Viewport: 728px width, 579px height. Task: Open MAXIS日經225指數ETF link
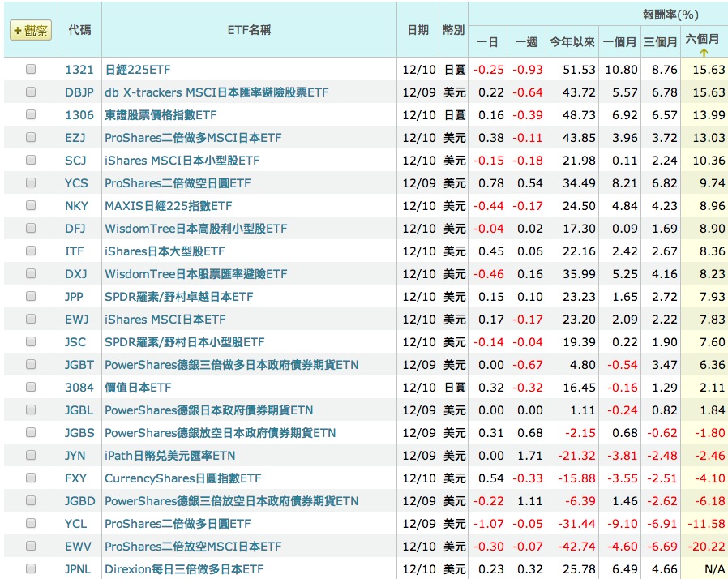tap(169, 206)
